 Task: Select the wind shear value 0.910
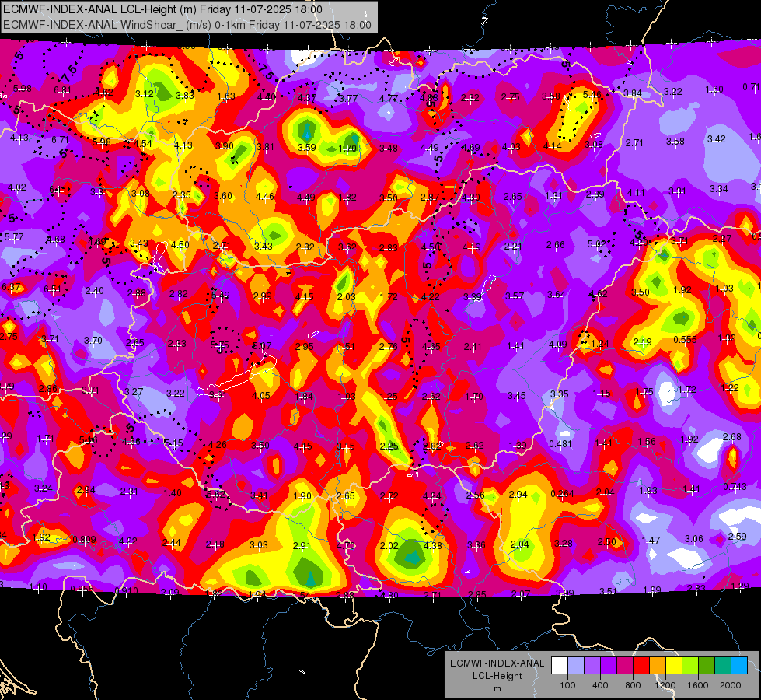tap(126, 590)
